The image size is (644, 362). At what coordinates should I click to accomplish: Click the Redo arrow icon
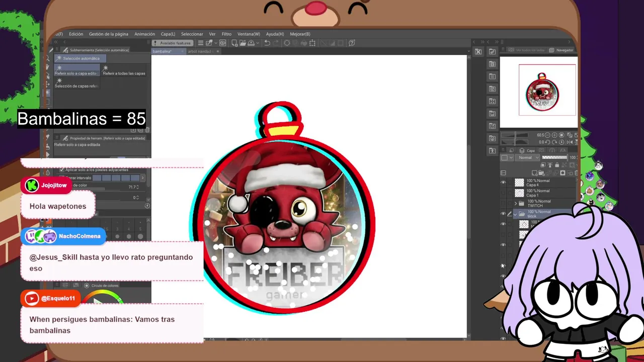[276, 43]
